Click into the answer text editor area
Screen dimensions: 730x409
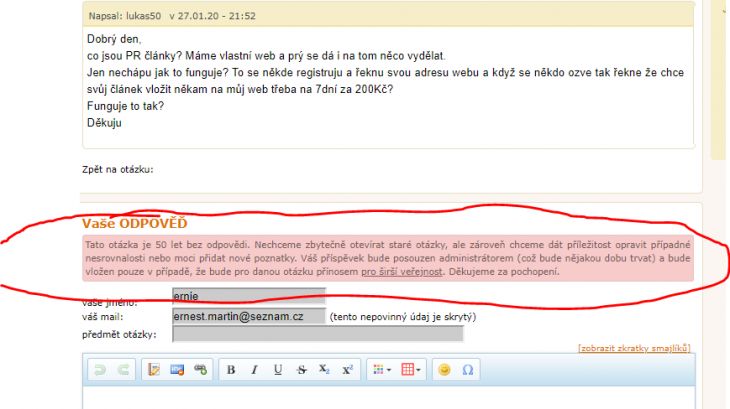click(389, 398)
